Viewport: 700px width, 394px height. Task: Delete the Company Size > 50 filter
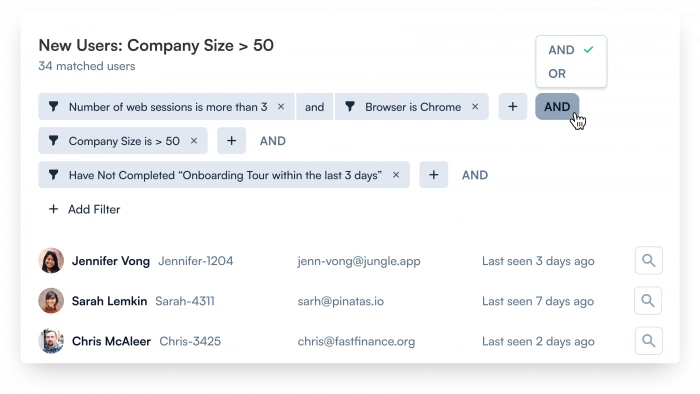pos(194,141)
